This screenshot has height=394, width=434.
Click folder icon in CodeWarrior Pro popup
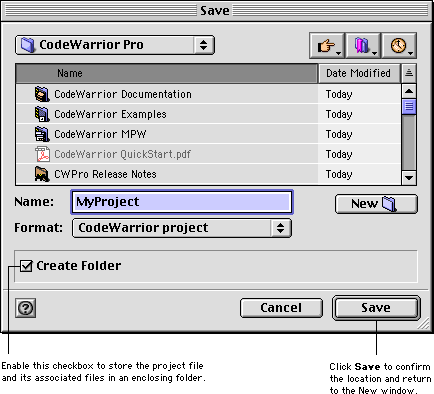(28, 45)
